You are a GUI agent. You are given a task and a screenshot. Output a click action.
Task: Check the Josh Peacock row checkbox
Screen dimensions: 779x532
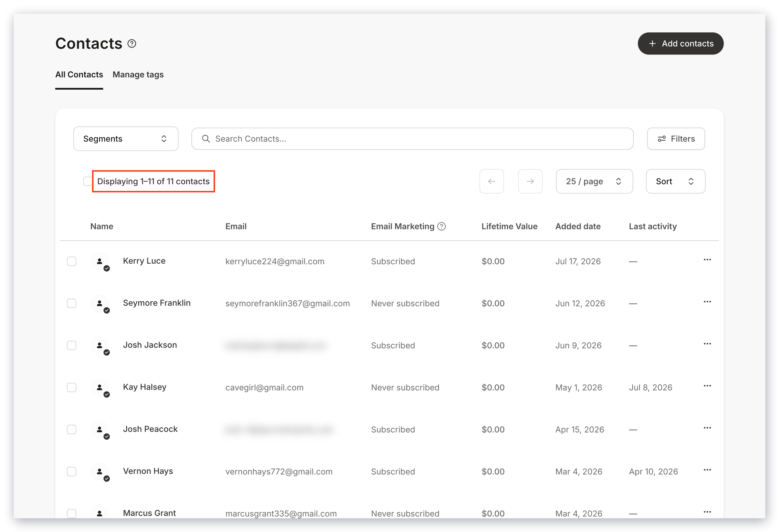[x=71, y=430]
